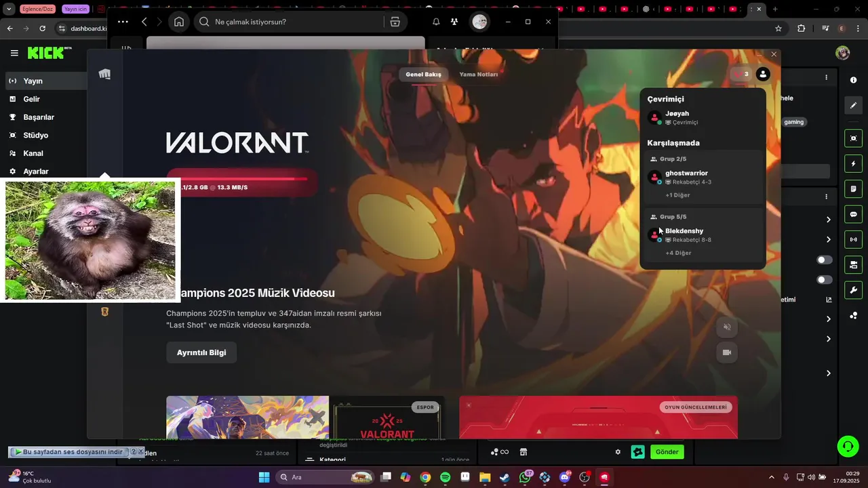The height and width of the screenshot is (488, 868).
Task: Open Jøøyah in the Çevrimiçi list
Action: coord(703,118)
